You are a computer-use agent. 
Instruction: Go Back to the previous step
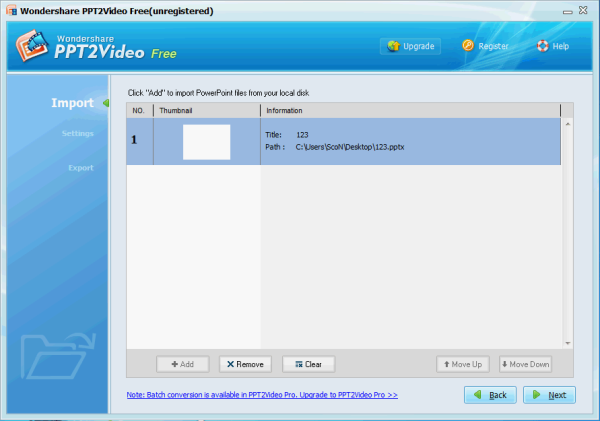click(490, 395)
